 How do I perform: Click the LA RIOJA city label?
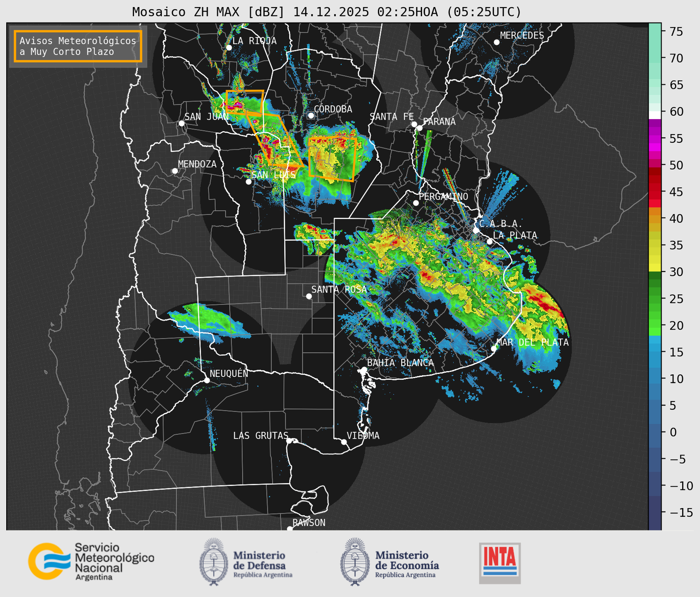tap(254, 41)
